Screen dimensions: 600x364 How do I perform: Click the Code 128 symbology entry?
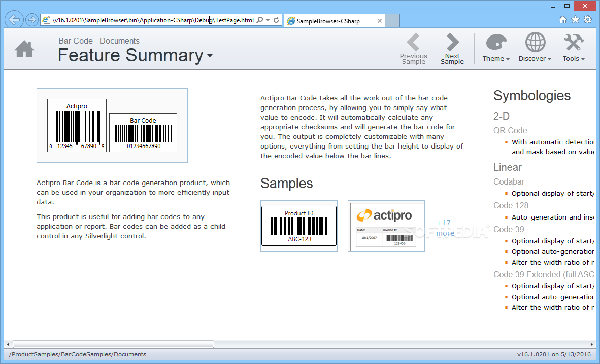(x=511, y=205)
